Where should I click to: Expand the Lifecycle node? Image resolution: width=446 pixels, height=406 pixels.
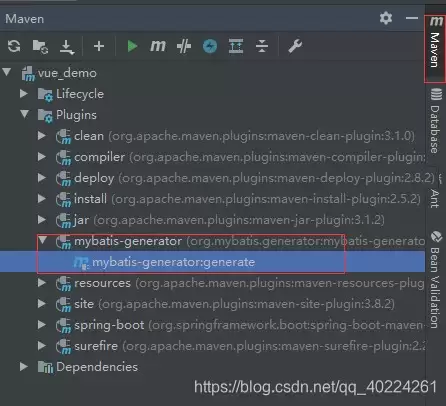[24, 94]
